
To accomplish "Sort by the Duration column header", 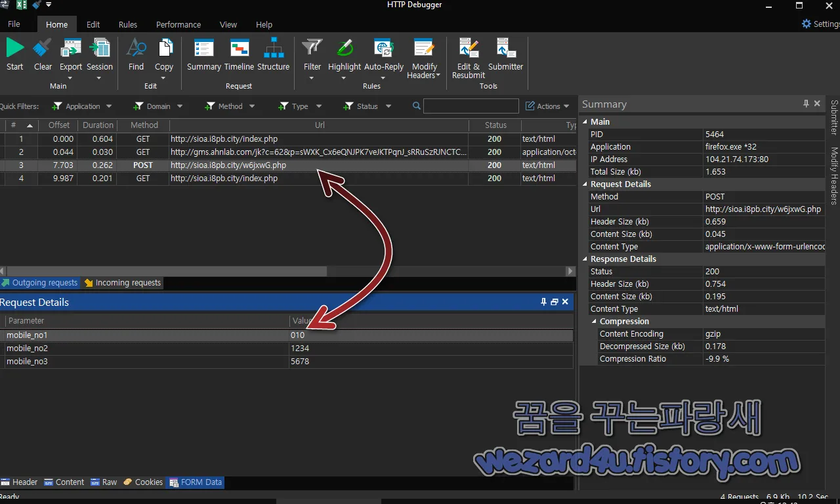I will point(98,125).
